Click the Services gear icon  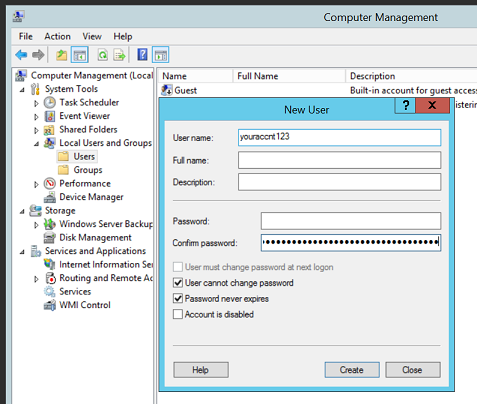[x=50, y=292]
